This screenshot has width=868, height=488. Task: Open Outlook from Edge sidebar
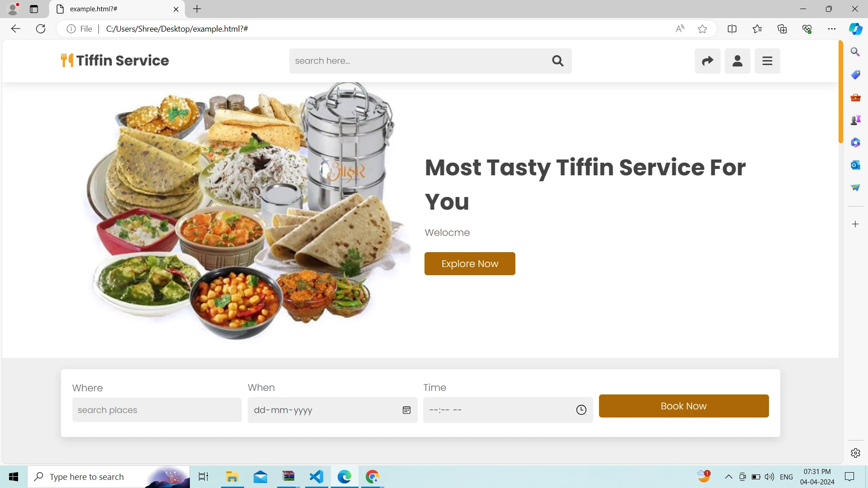[855, 165]
